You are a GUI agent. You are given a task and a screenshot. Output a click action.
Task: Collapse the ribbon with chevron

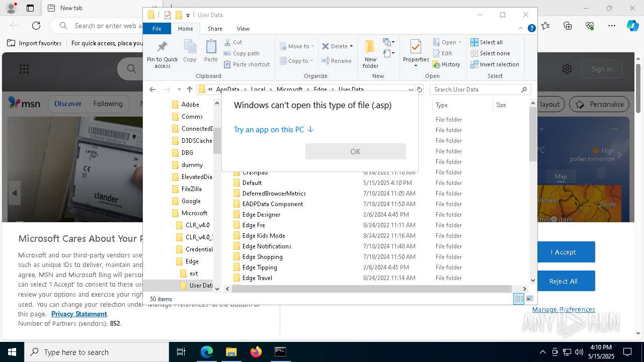pyautogui.click(x=521, y=29)
